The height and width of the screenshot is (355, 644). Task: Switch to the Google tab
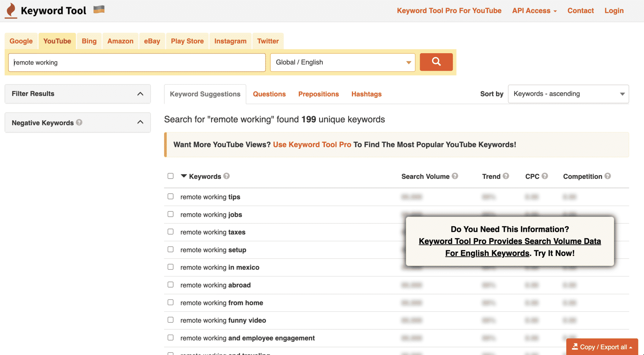pos(21,41)
